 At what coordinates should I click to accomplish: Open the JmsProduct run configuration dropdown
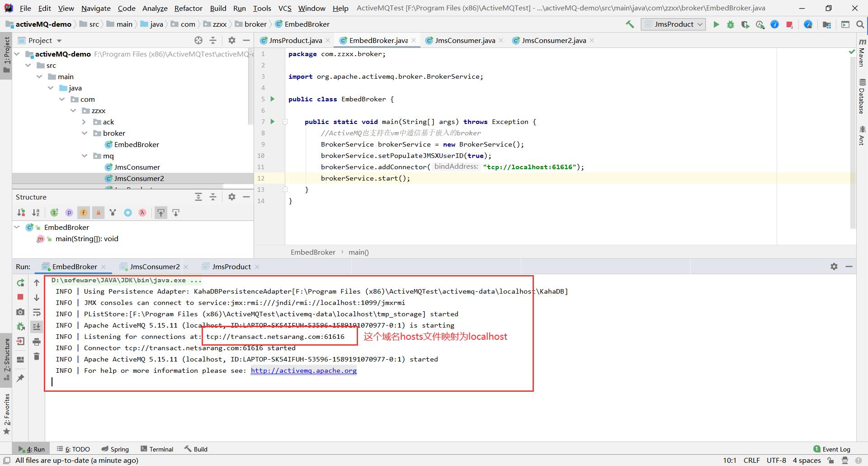point(673,24)
